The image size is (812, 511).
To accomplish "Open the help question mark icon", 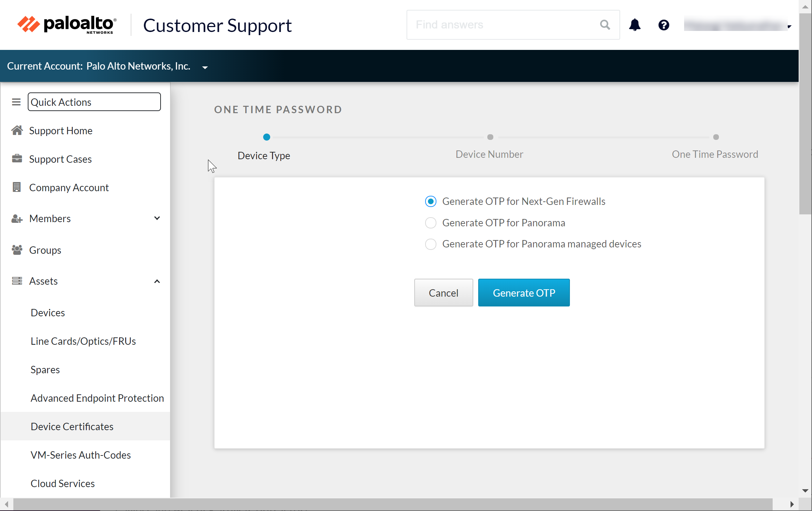I will [664, 25].
